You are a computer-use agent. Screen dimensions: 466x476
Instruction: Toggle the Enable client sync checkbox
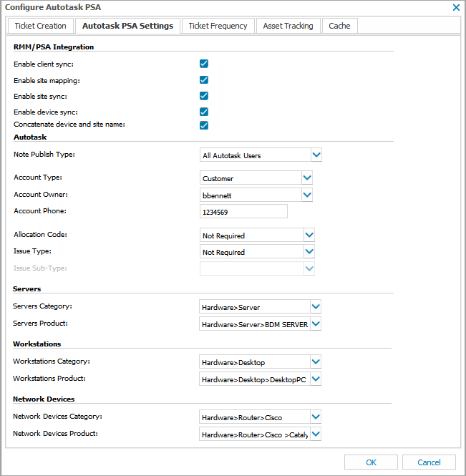click(204, 64)
